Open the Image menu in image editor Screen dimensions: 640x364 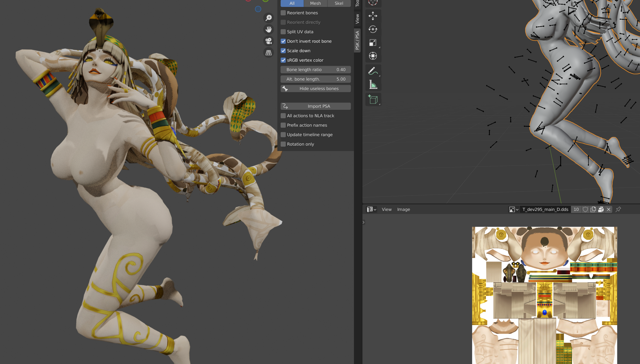click(x=403, y=209)
